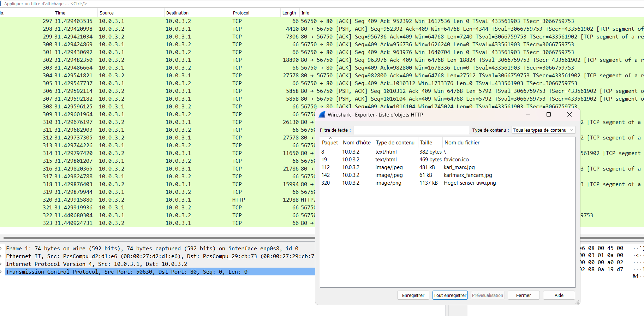This screenshot has width=644, height=316.
Task: Select the karl_marx.jpg object row
Action: 447,167
